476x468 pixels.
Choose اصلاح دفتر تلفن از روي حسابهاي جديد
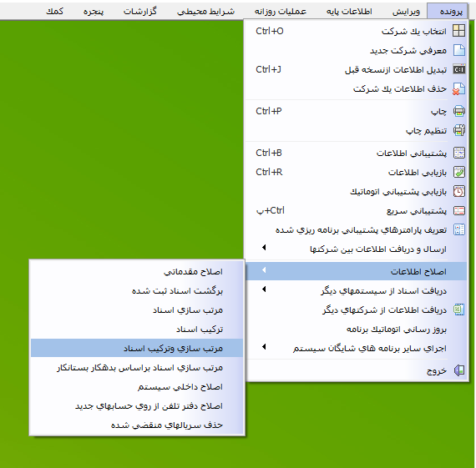pyautogui.click(x=137, y=405)
